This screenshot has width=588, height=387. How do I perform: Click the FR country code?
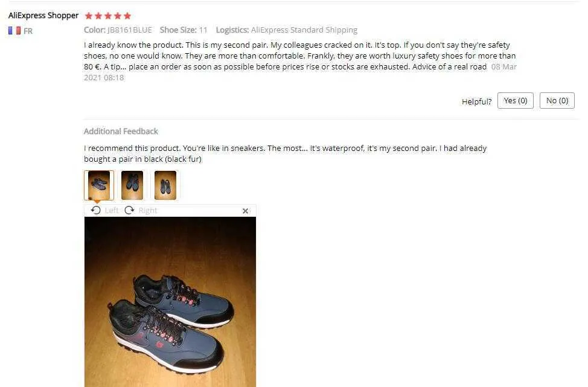[28, 31]
